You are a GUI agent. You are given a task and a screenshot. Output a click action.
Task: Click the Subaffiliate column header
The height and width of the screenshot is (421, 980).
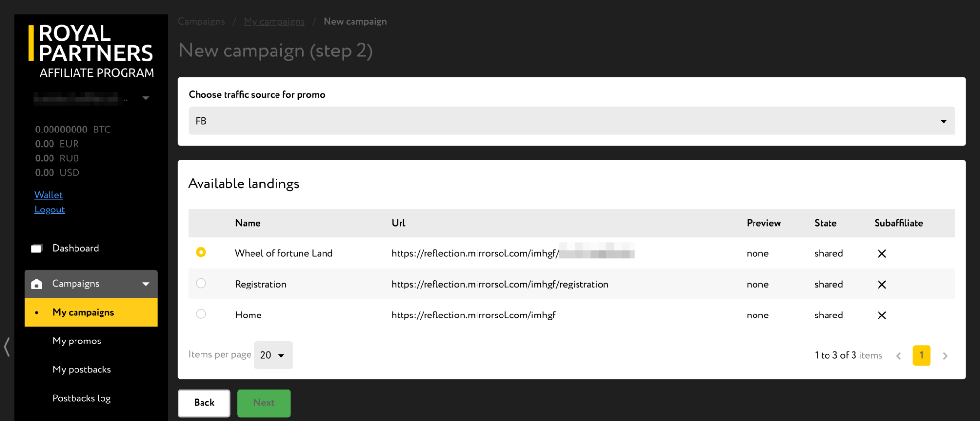pyautogui.click(x=899, y=223)
